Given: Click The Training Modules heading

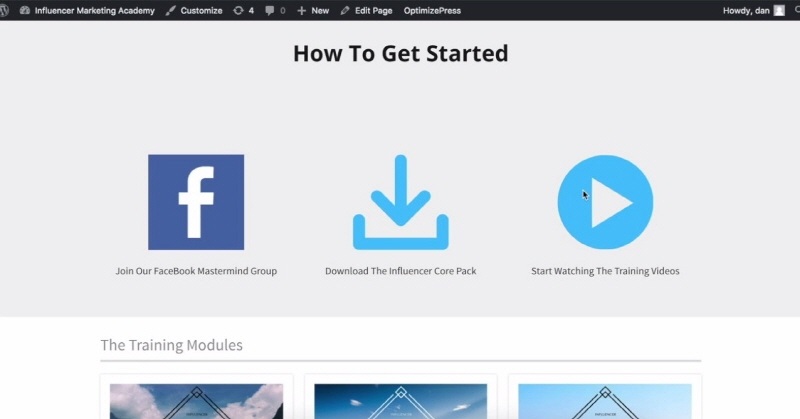Looking at the screenshot, I should pyautogui.click(x=171, y=345).
